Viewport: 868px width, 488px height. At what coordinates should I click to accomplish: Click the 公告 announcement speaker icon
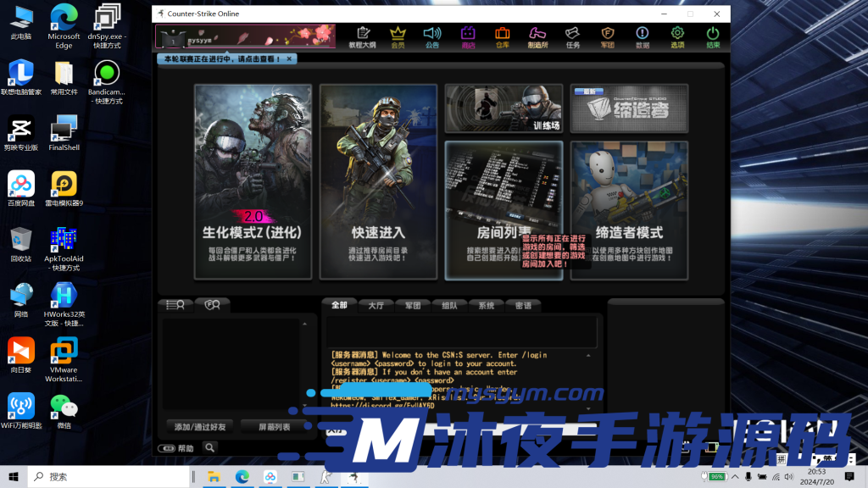point(432,36)
